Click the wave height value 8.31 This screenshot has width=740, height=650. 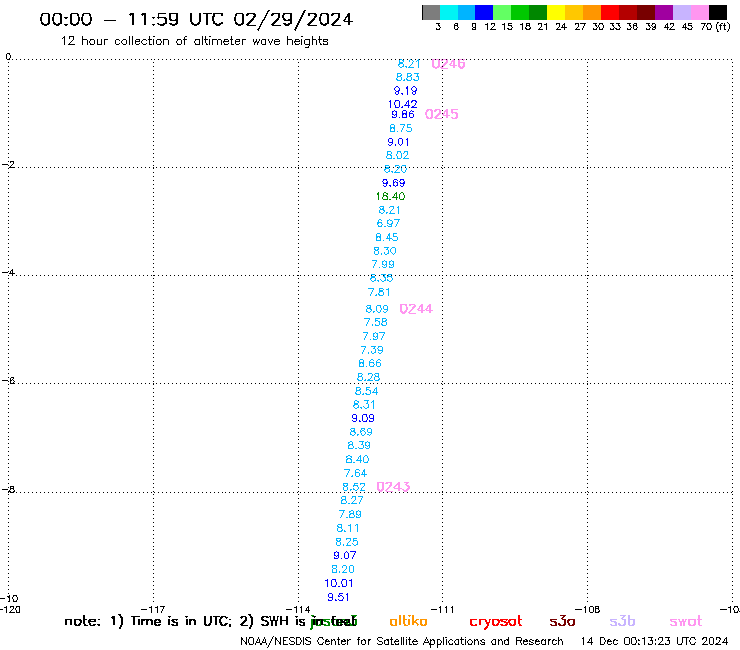point(364,405)
